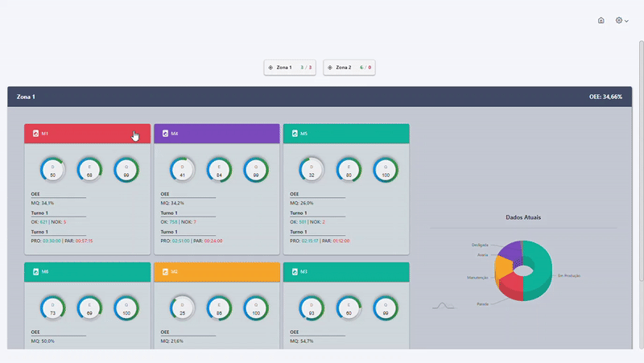Click the Parada chart label

482,304
